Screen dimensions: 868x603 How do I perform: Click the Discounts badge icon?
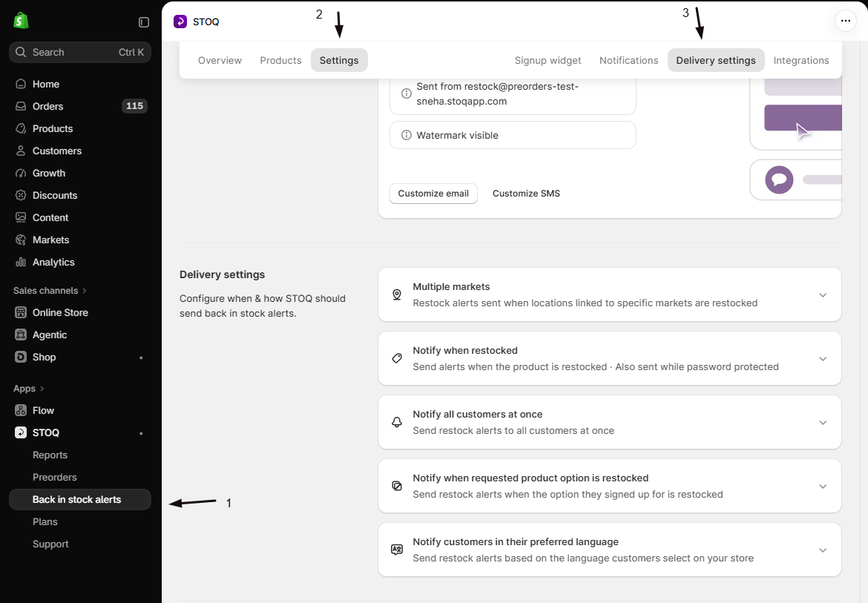tap(21, 195)
